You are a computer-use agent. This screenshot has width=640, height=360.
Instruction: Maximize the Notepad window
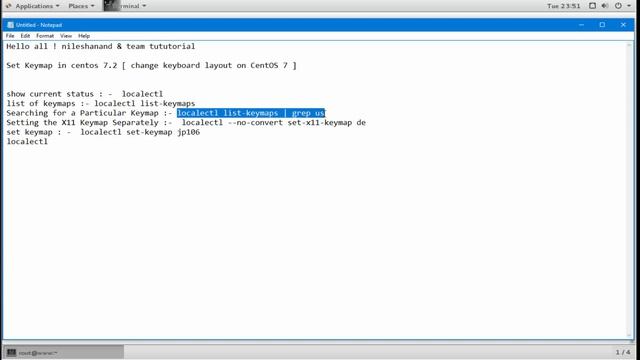602,25
